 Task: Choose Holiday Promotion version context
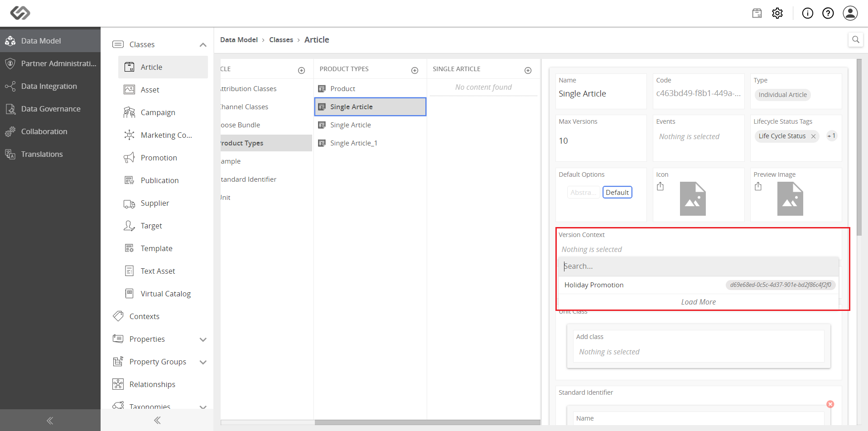click(698, 285)
